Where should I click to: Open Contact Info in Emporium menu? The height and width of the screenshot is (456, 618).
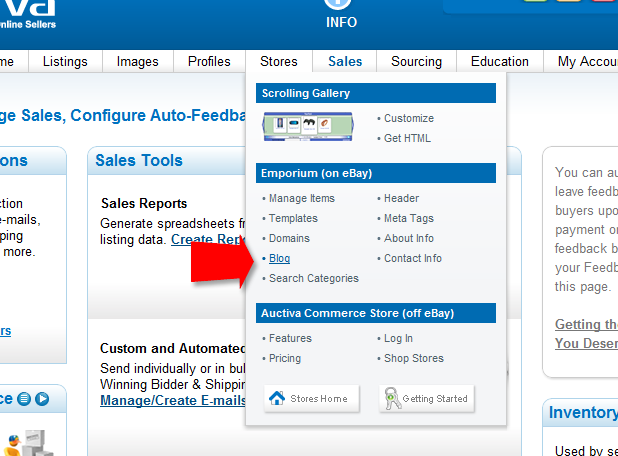point(413,259)
